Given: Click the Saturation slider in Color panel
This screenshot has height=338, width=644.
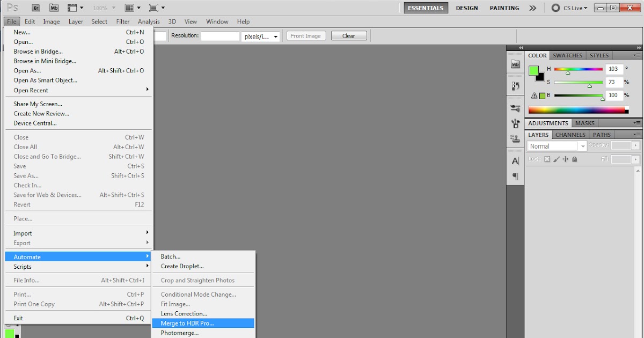Looking at the screenshot, I should [x=579, y=83].
